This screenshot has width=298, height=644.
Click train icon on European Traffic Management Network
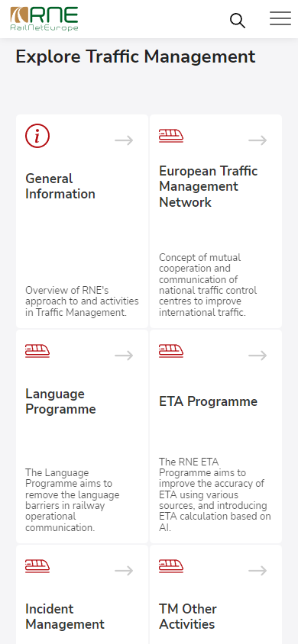click(x=171, y=136)
